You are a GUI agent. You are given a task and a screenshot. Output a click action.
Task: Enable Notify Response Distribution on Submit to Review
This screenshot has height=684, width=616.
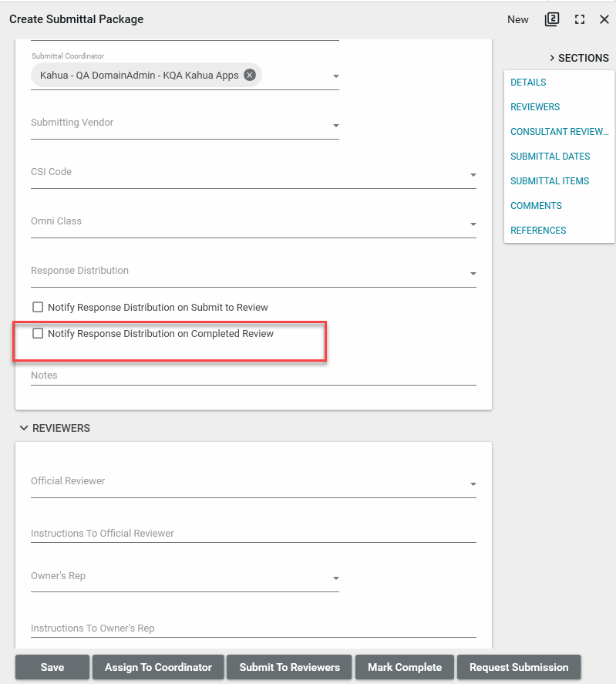pyautogui.click(x=38, y=307)
